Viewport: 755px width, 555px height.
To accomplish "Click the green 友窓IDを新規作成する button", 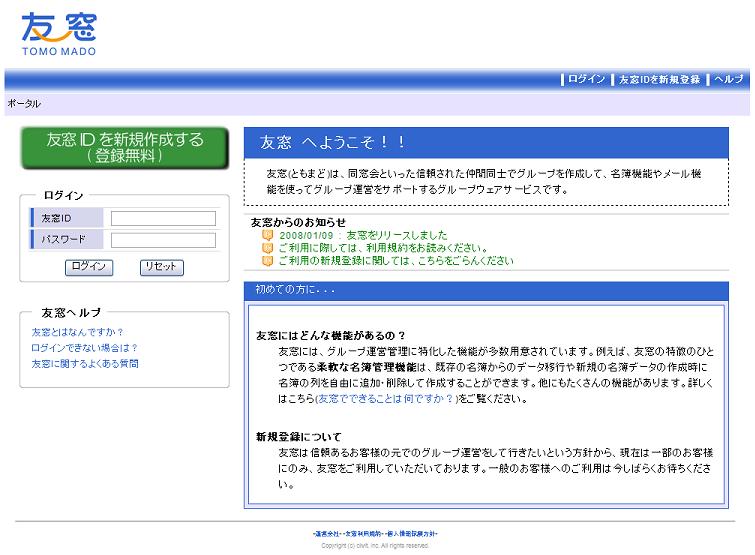I will pos(124,147).
